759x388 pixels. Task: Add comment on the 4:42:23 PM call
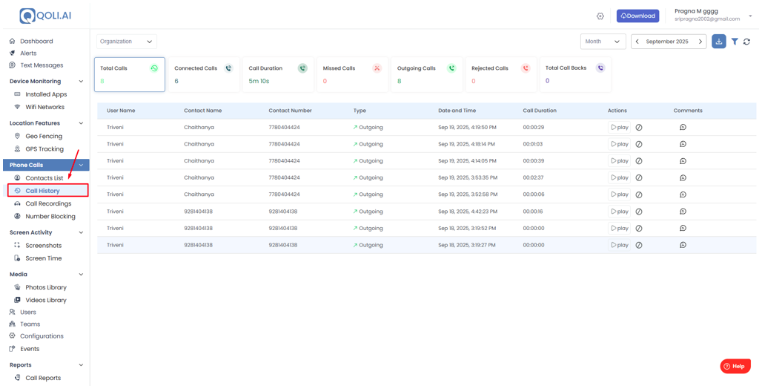683,211
